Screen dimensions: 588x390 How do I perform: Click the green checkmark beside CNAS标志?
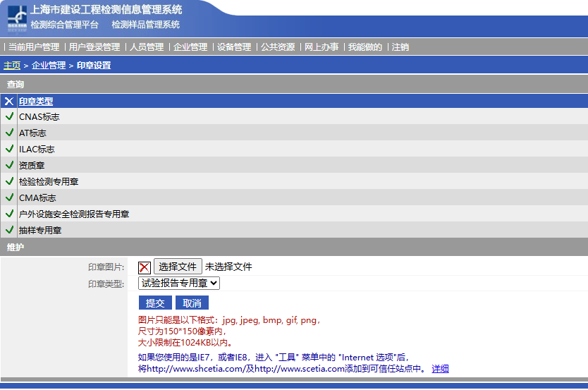click(x=9, y=116)
